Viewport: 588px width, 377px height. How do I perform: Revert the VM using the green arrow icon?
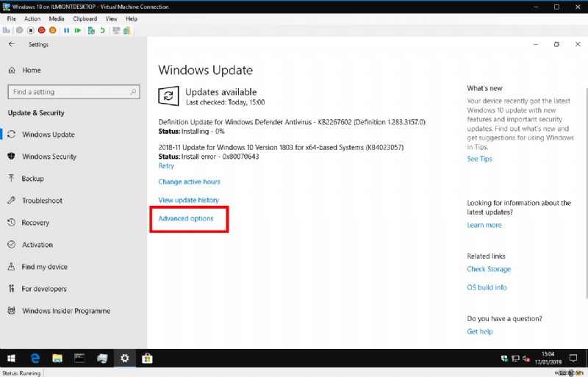(x=102, y=30)
